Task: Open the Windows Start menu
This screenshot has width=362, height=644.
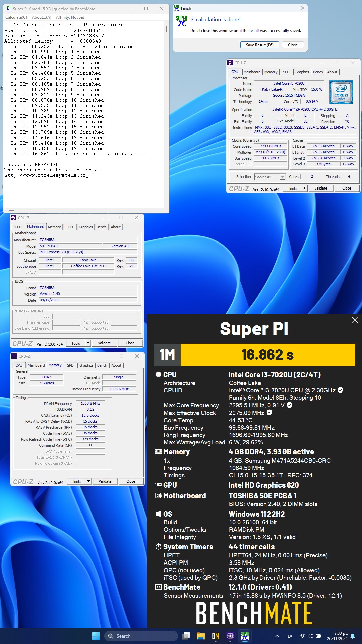Action: click(96, 636)
